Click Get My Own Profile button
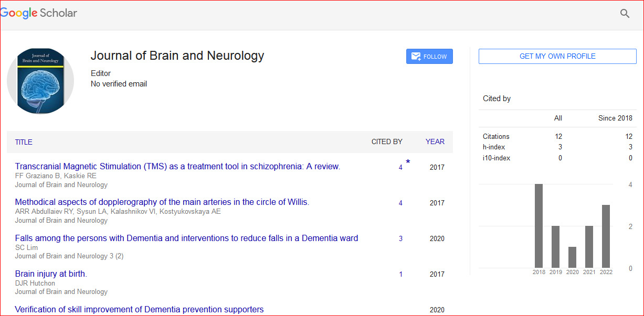This screenshot has height=316, width=644. tap(557, 56)
